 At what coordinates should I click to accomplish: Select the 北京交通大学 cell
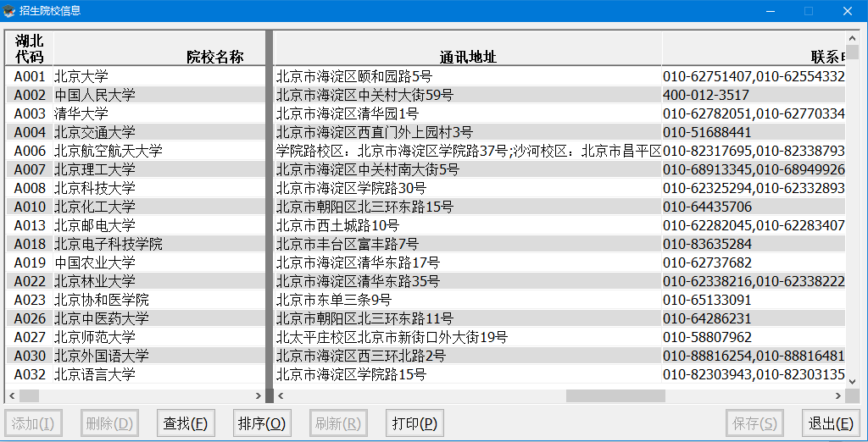pos(159,132)
